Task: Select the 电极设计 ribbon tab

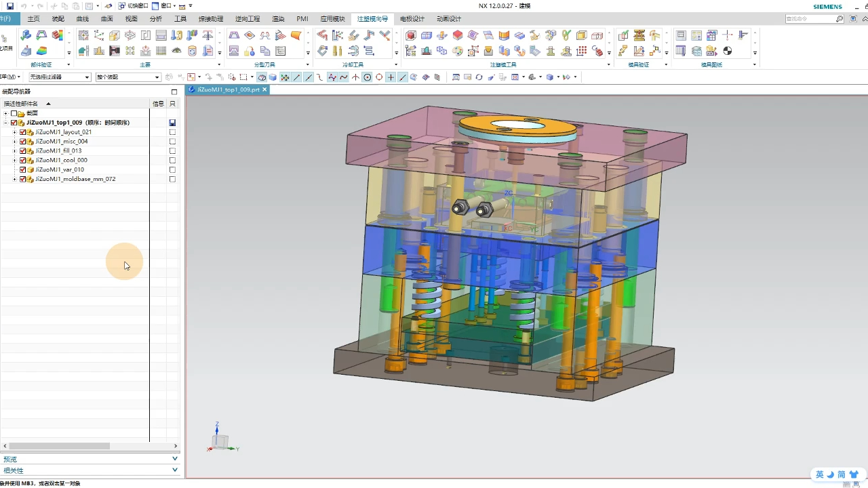Action: tap(412, 19)
